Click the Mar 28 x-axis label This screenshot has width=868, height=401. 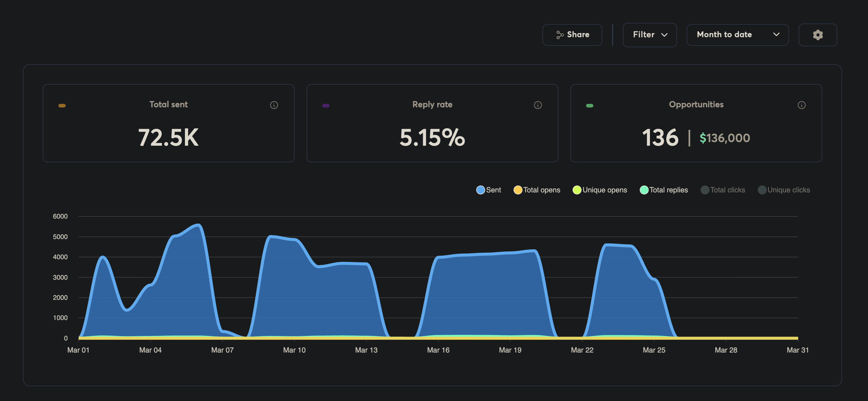pyautogui.click(x=726, y=350)
